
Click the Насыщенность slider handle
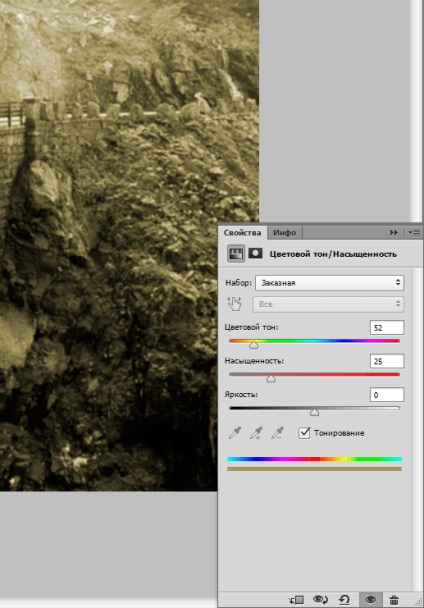point(271,378)
